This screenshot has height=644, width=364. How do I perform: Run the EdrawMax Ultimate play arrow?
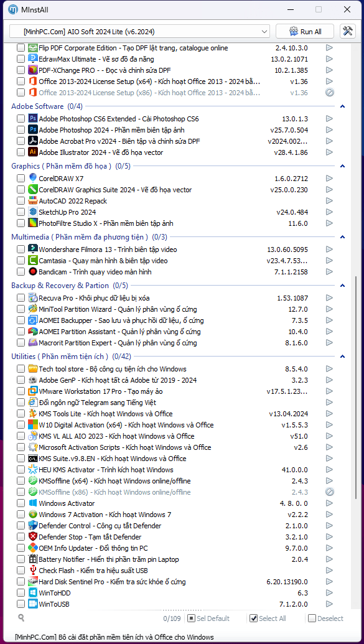point(329,58)
